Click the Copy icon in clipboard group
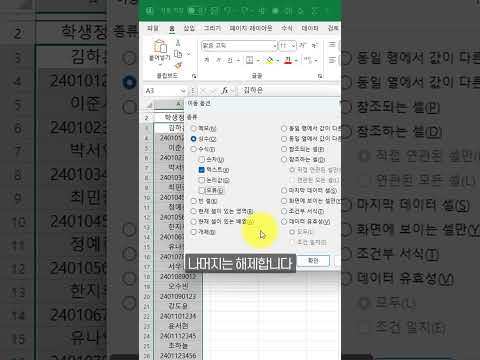480x360 pixels. 179,54
